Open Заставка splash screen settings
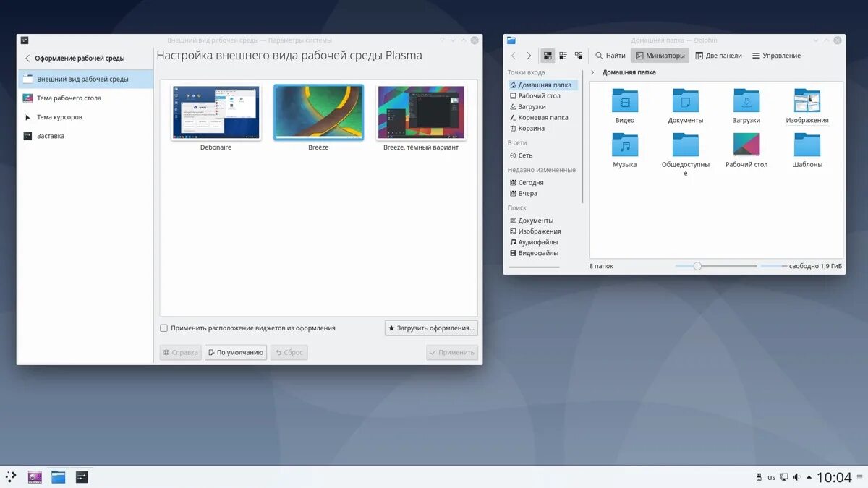This screenshot has height=488, width=868. (85, 135)
